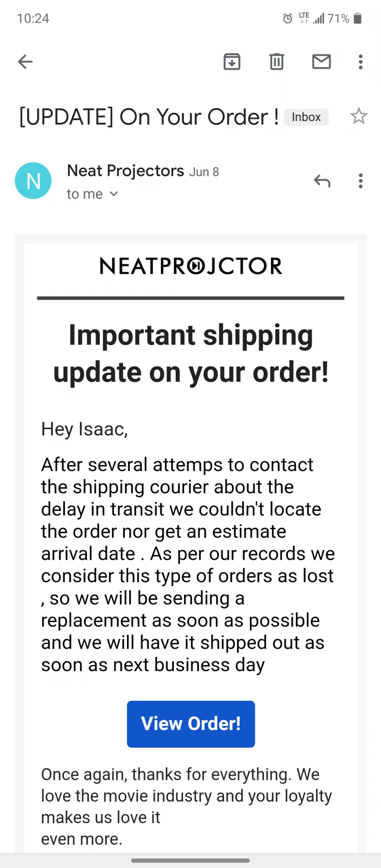Tap the 'to me' recipient text
The image size is (381, 868).
(85, 194)
